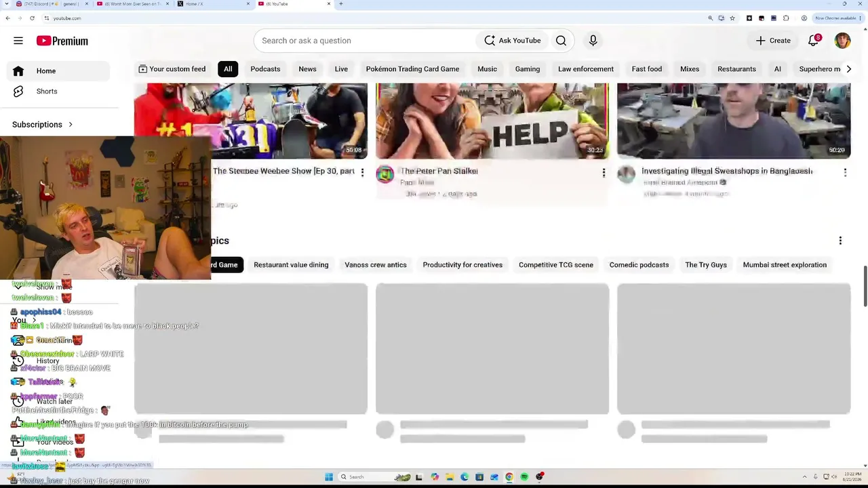Open Chrome tab search dropdown

pyautogui.click(x=7, y=4)
